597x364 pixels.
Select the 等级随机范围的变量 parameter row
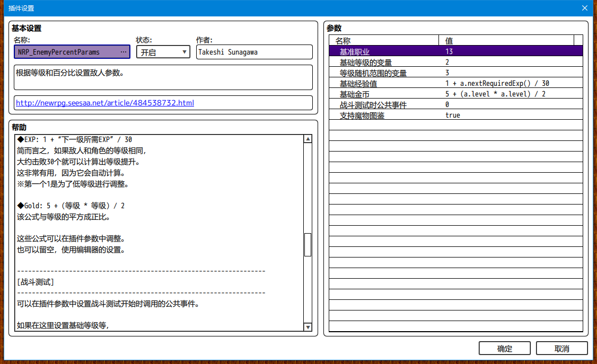click(456, 73)
